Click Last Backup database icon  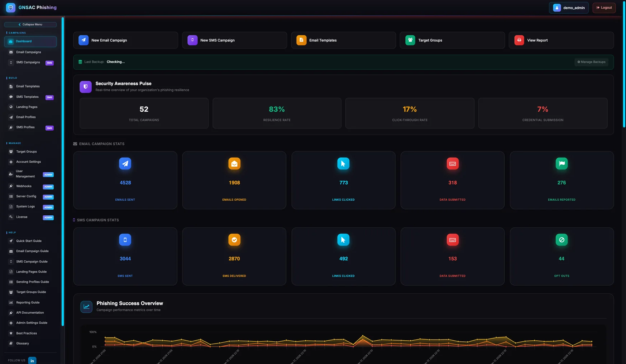point(80,62)
